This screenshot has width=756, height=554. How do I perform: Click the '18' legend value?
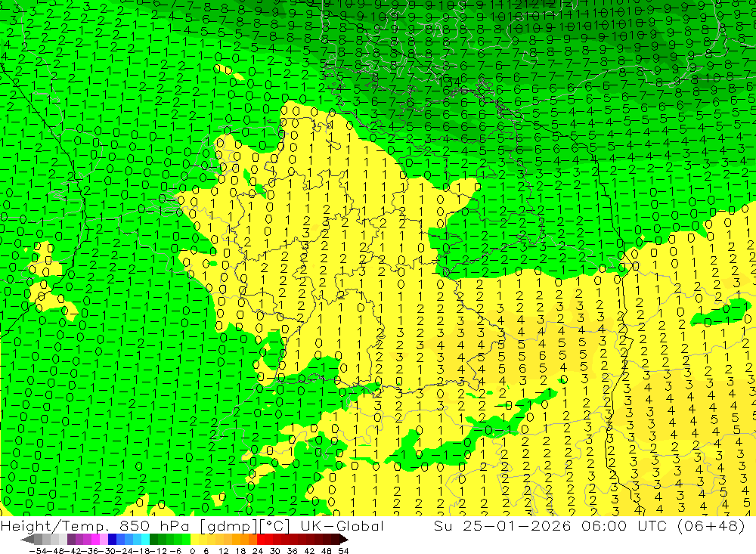coord(240,551)
